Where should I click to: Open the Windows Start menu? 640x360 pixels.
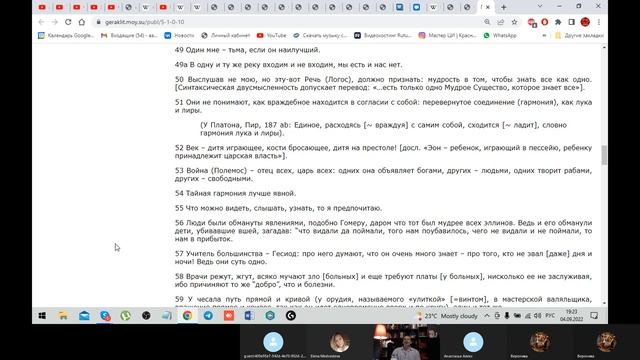[42, 316]
